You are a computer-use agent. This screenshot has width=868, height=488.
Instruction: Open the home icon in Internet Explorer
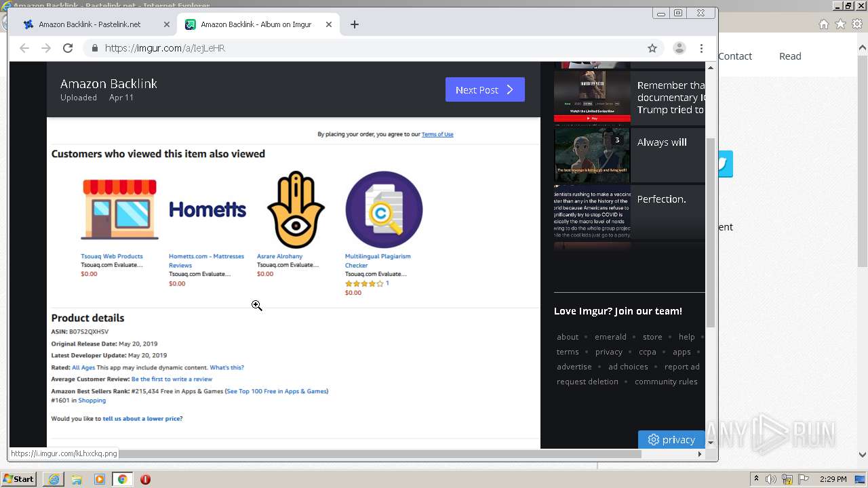click(x=823, y=24)
